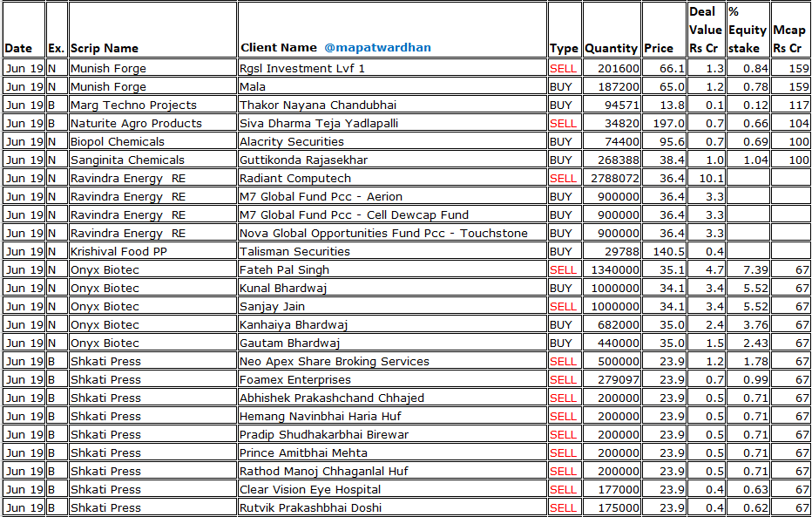Click price 140.5
This screenshot has width=812, height=517.
pos(668,251)
